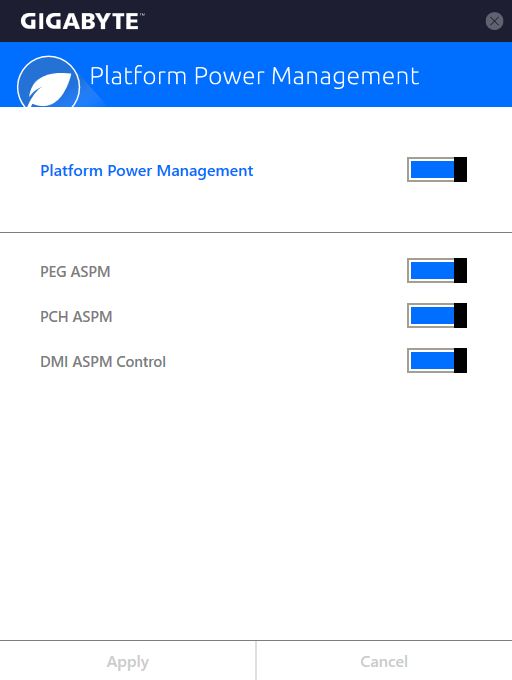Viewport: 512px width, 680px height.
Task: Click the trademark symbol after GIGABYTE
Action: pos(142,14)
